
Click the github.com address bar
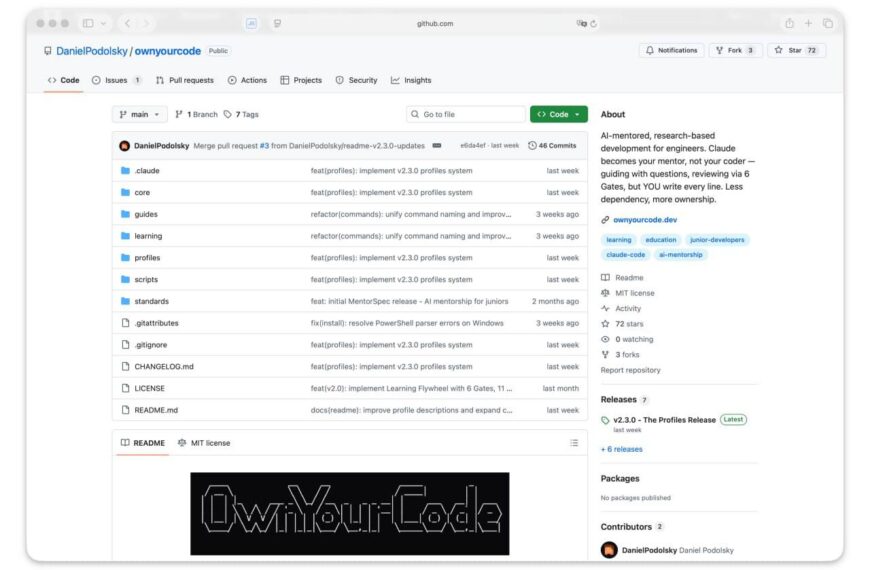click(435, 23)
